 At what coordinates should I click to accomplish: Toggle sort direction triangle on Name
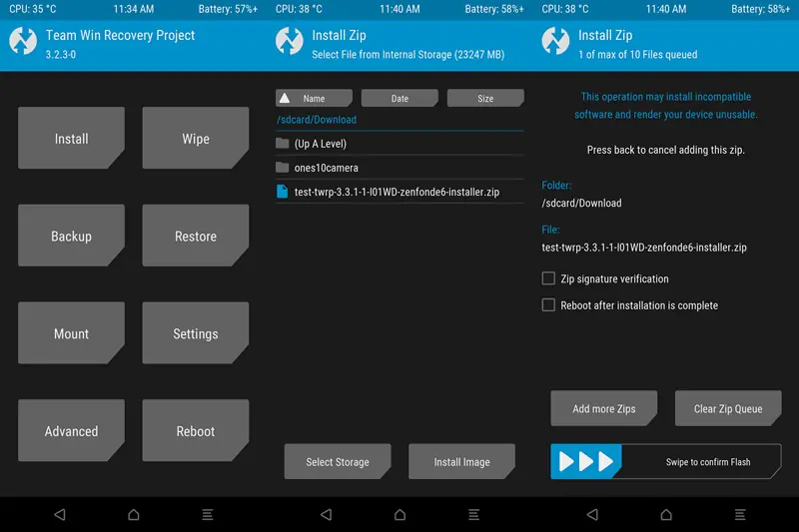[285, 98]
